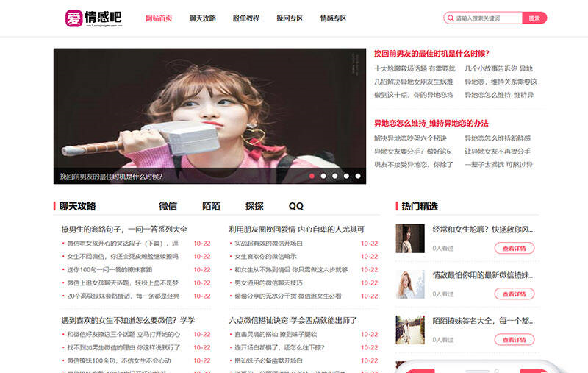Open list item 搭讪妹子必备幽默开场白
This screenshot has width=588, height=373.
point(268,360)
